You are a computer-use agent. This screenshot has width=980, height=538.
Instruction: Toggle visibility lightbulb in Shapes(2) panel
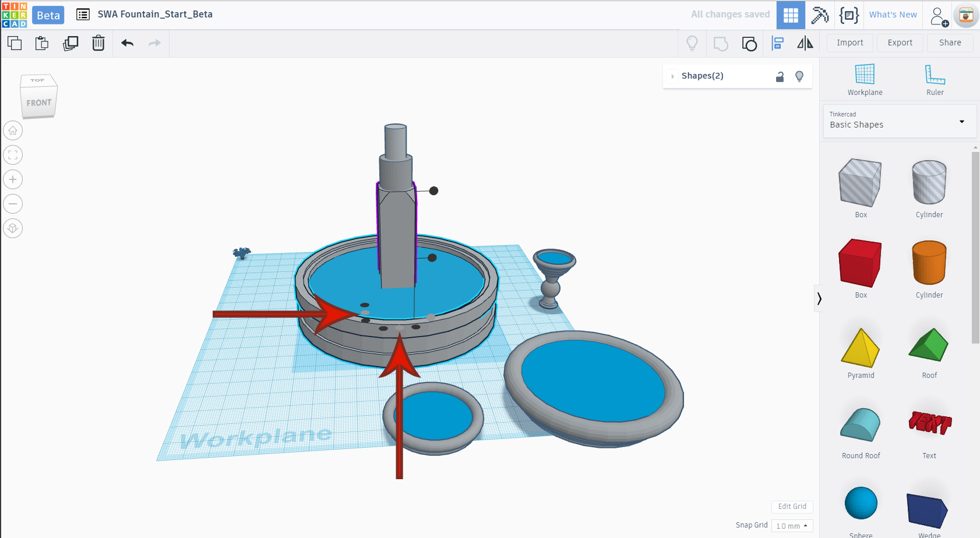point(799,76)
